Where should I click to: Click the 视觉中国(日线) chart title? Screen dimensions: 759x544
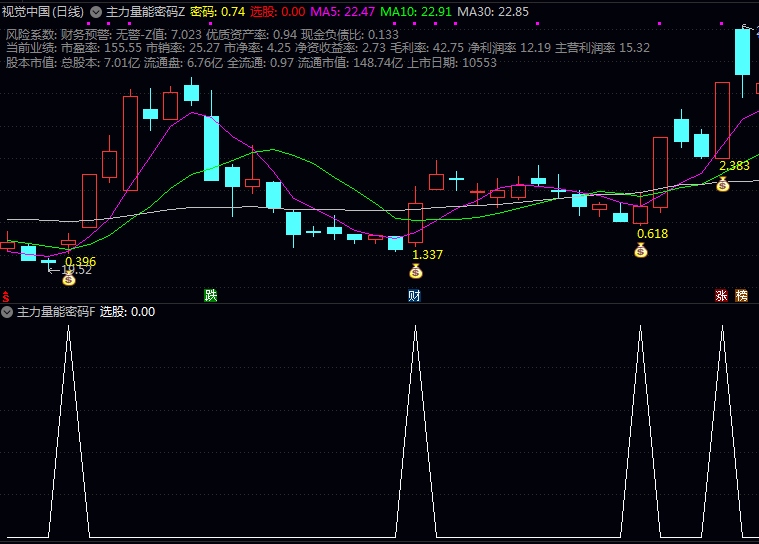coord(43,12)
